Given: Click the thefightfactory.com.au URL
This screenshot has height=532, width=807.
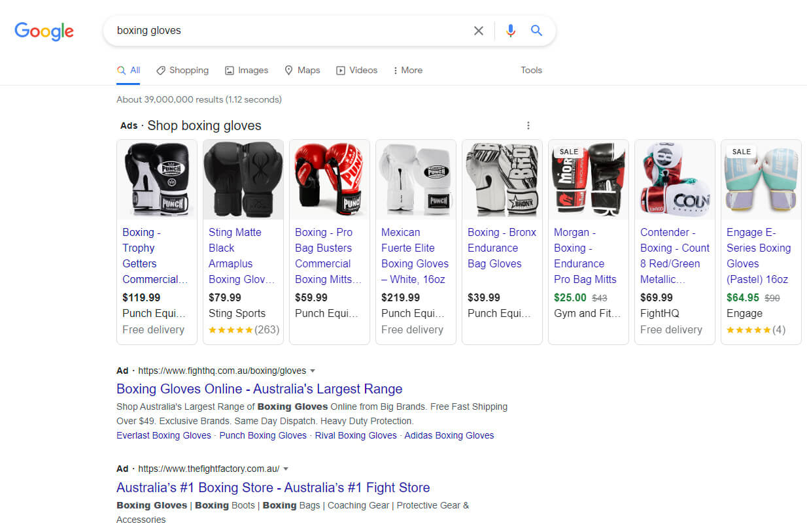Looking at the screenshot, I should point(209,469).
